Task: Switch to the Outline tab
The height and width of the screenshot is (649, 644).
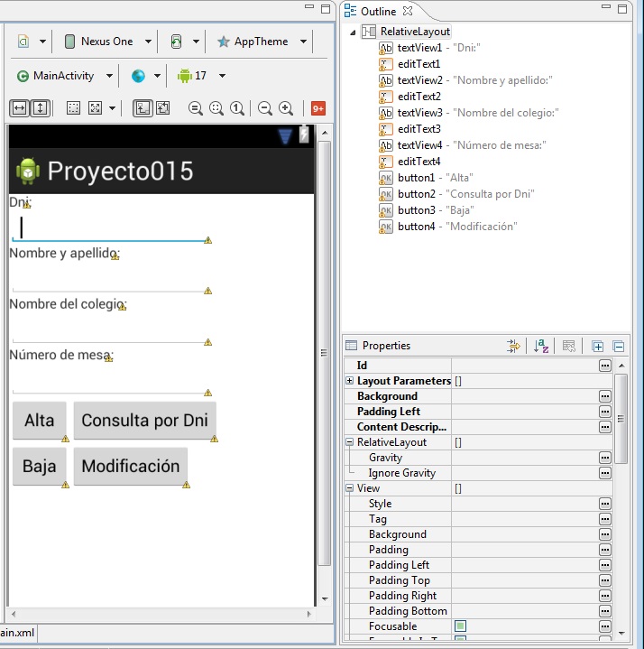Action: tap(378, 12)
